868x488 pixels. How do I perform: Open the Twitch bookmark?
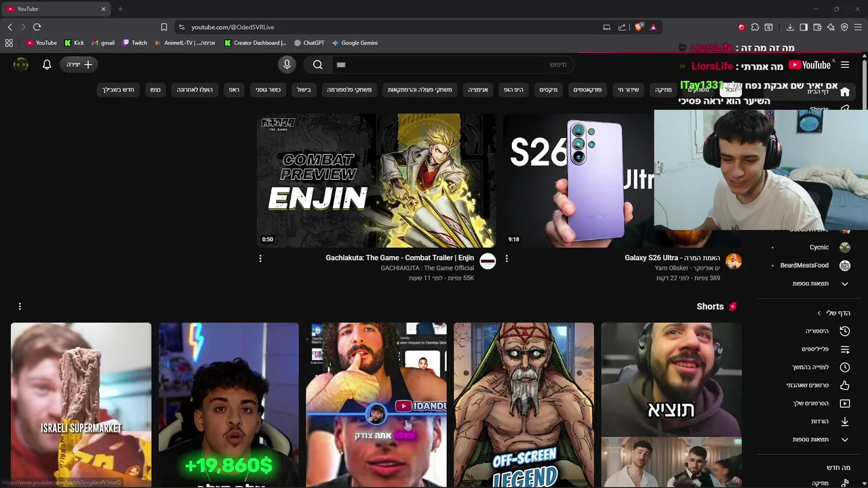135,43
